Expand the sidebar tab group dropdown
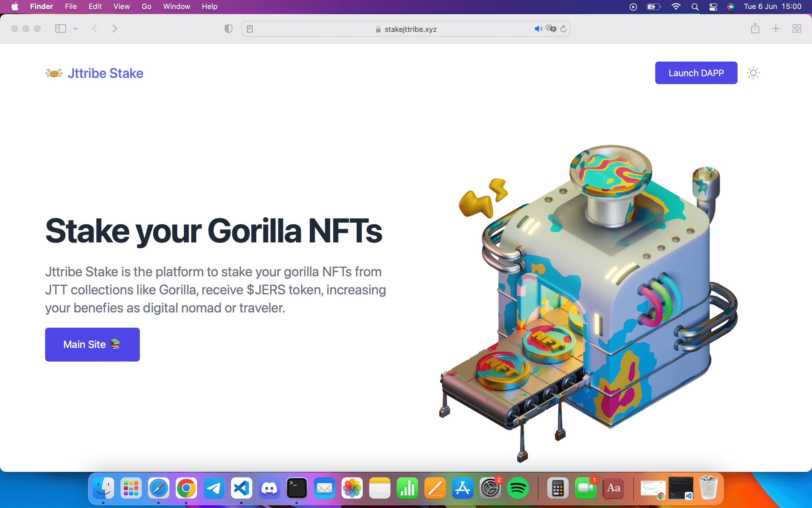The image size is (812, 508). click(x=76, y=29)
